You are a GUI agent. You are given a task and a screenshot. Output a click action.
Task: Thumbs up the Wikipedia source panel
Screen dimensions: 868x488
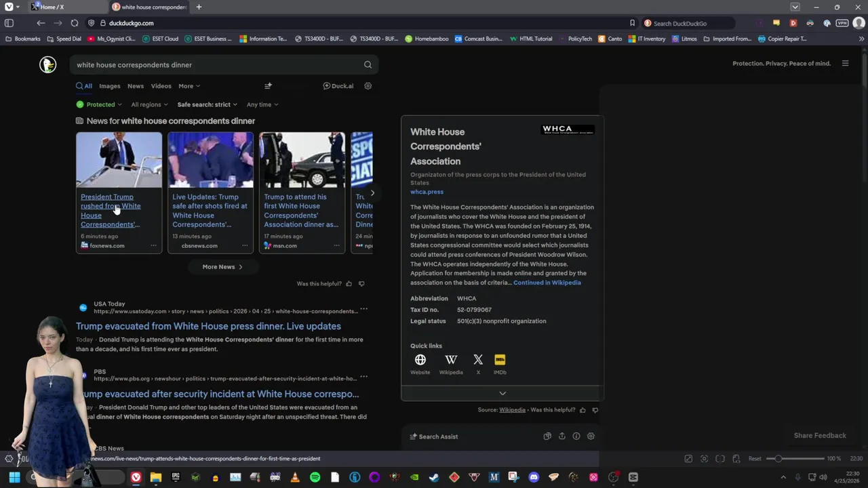tap(583, 410)
